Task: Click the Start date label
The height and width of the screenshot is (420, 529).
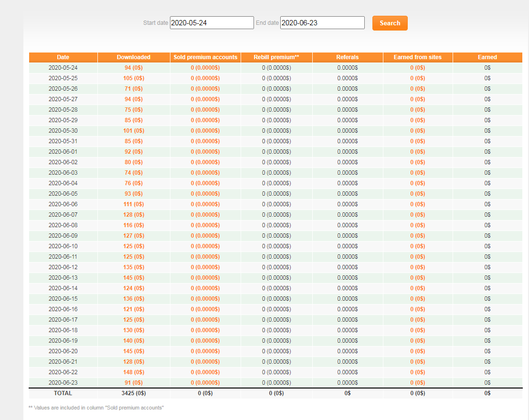Action: [x=156, y=22]
